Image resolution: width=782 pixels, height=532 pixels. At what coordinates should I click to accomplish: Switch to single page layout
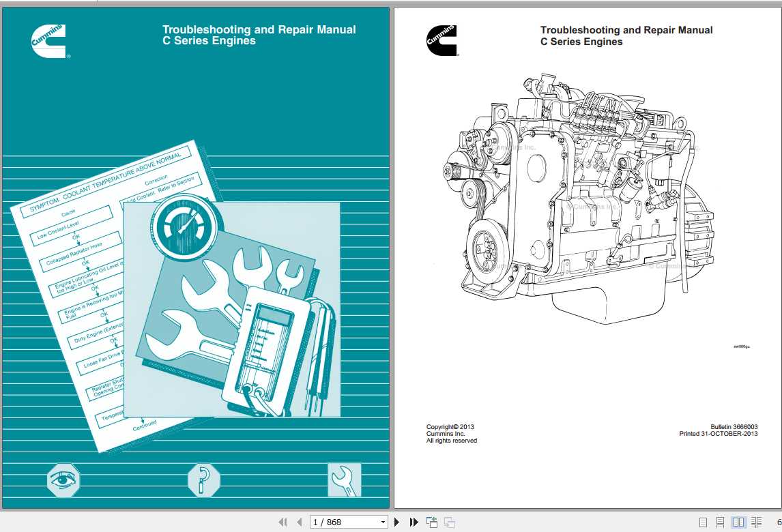pos(703,522)
